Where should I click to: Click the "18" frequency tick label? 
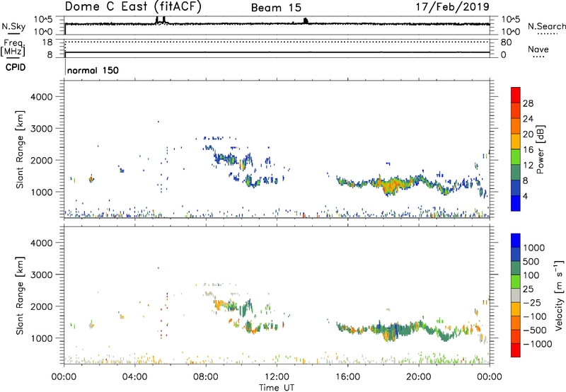click(x=47, y=42)
